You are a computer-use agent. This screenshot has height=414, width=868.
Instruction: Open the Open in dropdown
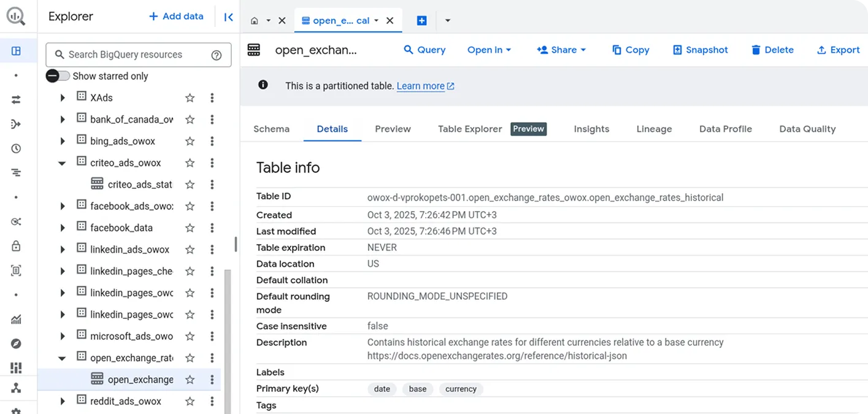489,50
